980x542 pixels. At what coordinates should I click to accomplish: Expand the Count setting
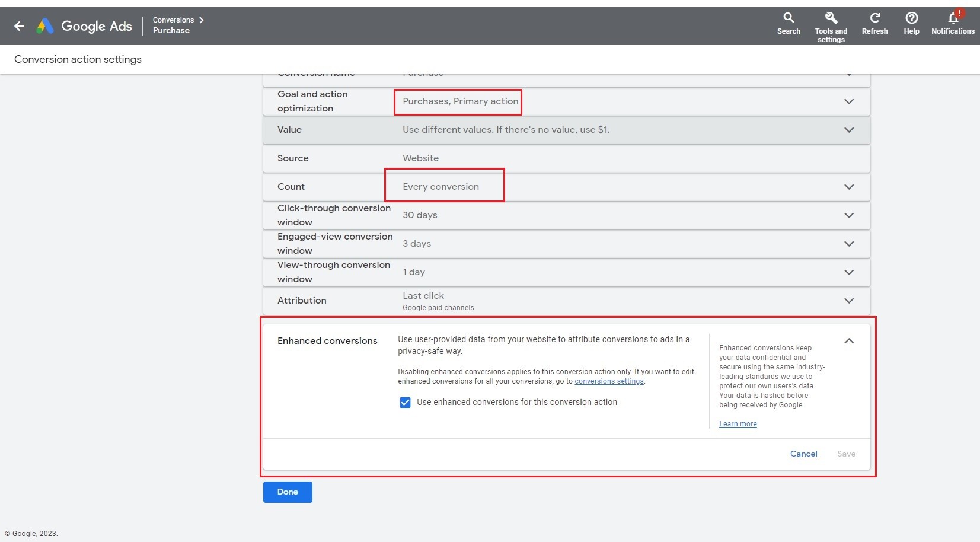pyautogui.click(x=848, y=187)
